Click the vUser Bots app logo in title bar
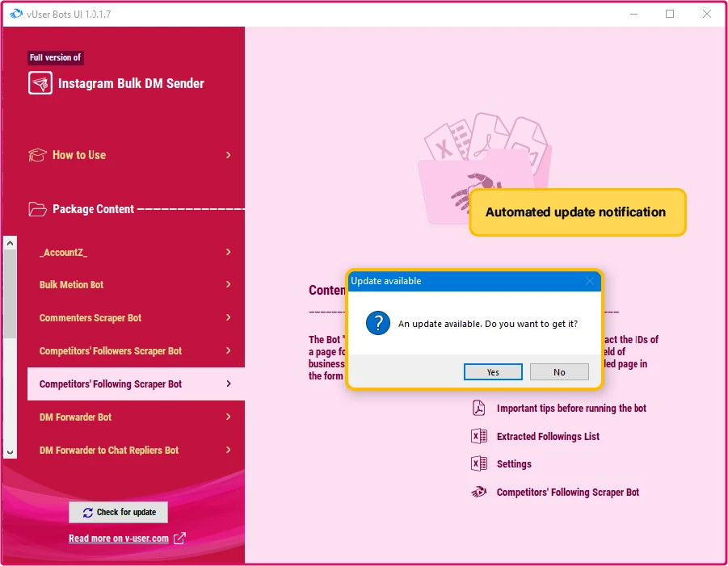Screen dimensions: 728x566 coord(16,14)
